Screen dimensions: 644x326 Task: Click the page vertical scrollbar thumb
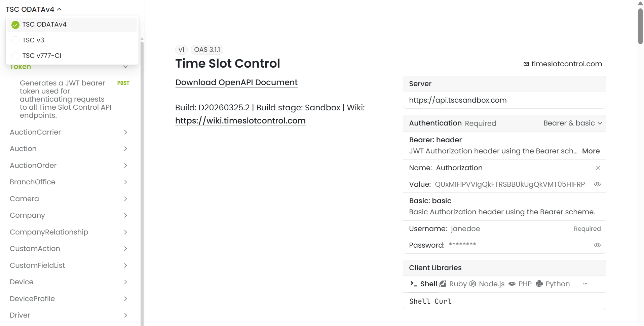pos(640,26)
